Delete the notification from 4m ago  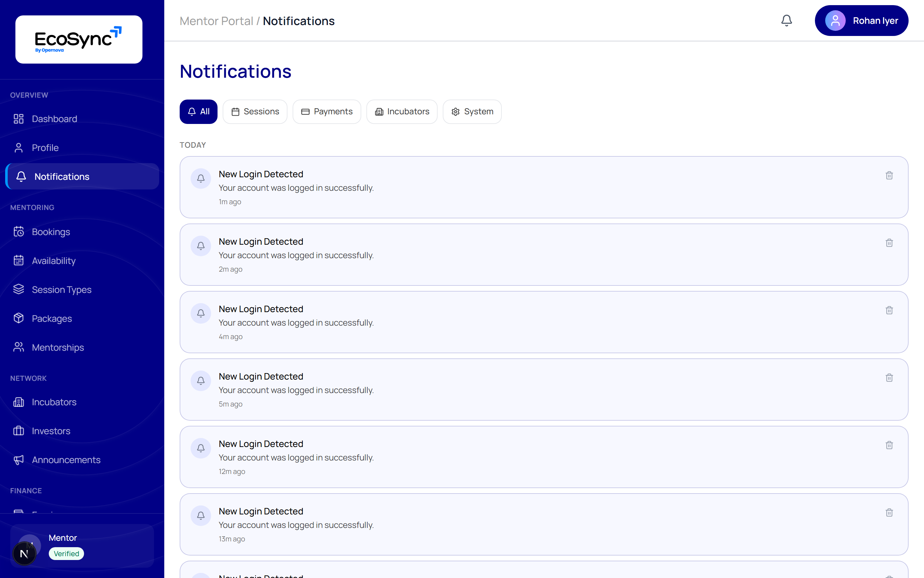click(889, 311)
